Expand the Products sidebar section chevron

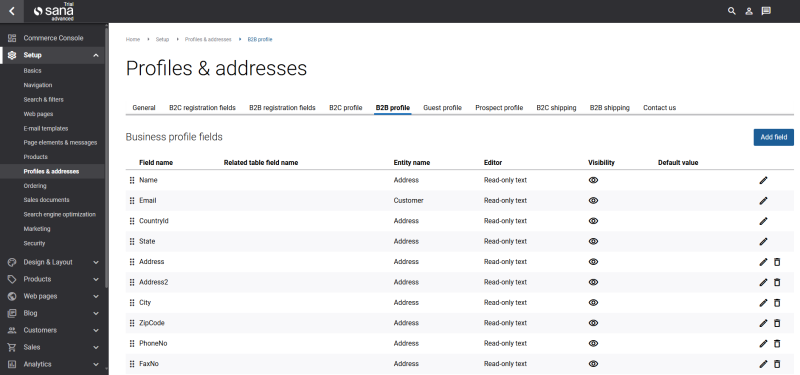(95, 279)
